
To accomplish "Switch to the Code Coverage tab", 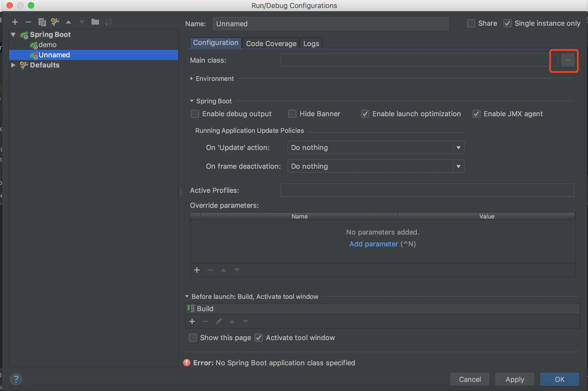I will click(271, 43).
